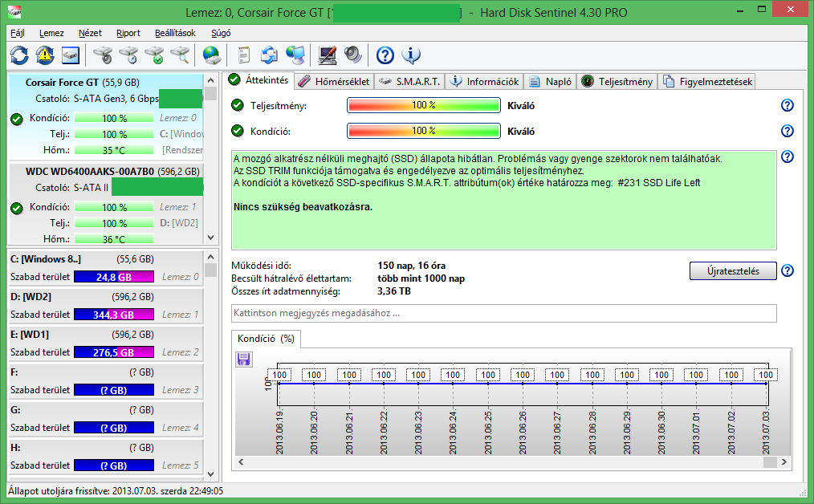The width and height of the screenshot is (814, 504).
Task: Click the globe and monitor toolbar icon
Action: (x=295, y=55)
